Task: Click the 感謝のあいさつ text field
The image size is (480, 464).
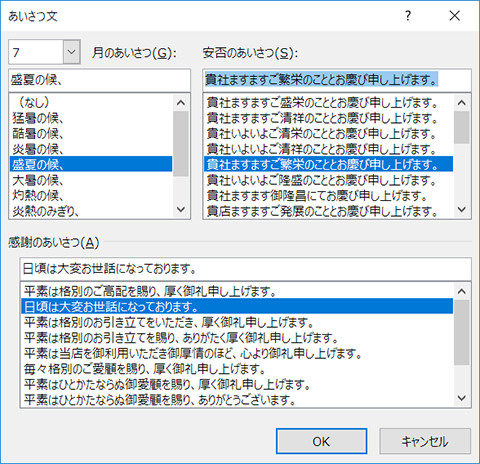Action: (245, 269)
